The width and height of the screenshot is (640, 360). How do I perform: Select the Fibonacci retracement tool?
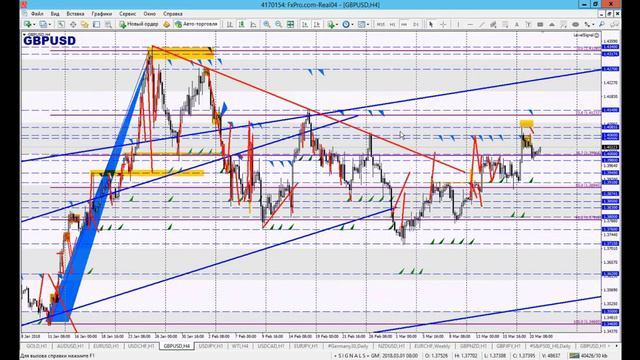click(x=505, y=24)
